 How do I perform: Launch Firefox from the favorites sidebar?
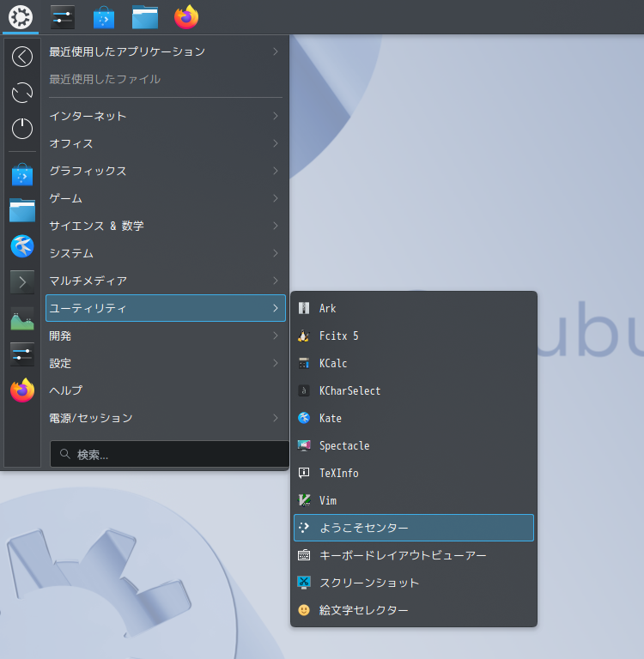coord(22,390)
